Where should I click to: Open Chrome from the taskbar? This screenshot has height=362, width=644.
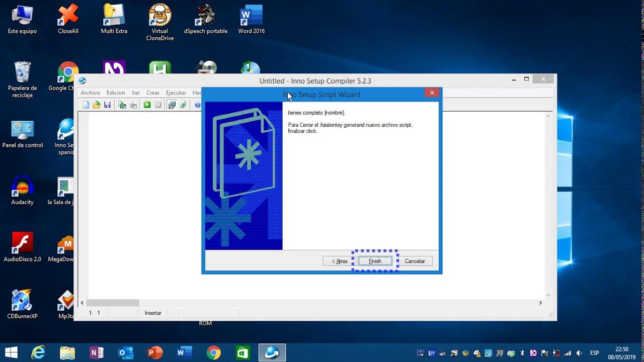coord(213,352)
